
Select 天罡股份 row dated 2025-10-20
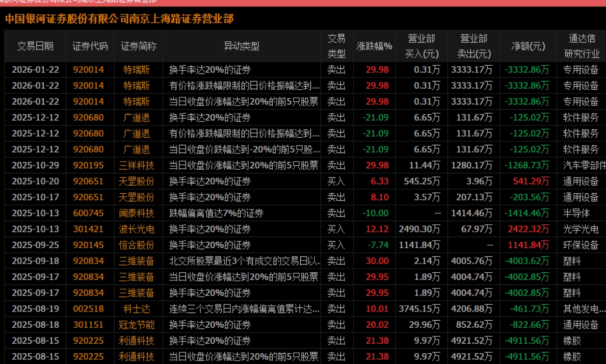pos(305,181)
